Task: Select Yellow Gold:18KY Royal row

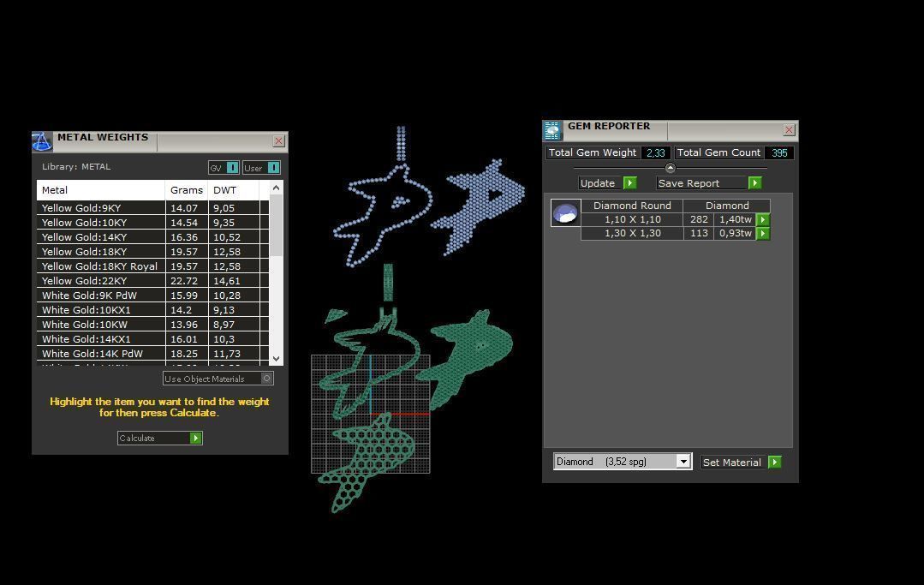Action: click(x=152, y=266)
